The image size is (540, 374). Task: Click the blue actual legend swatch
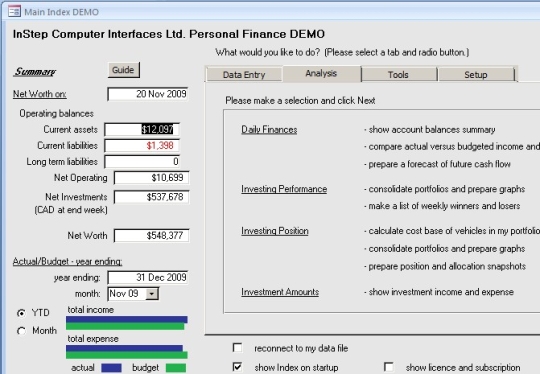111,368
